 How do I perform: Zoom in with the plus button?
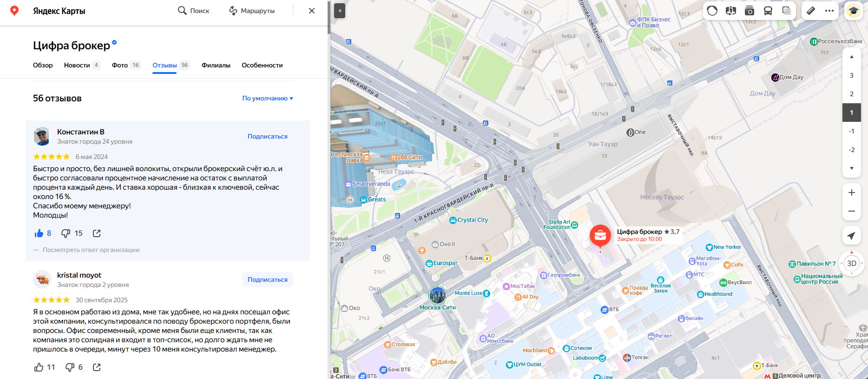852,193
